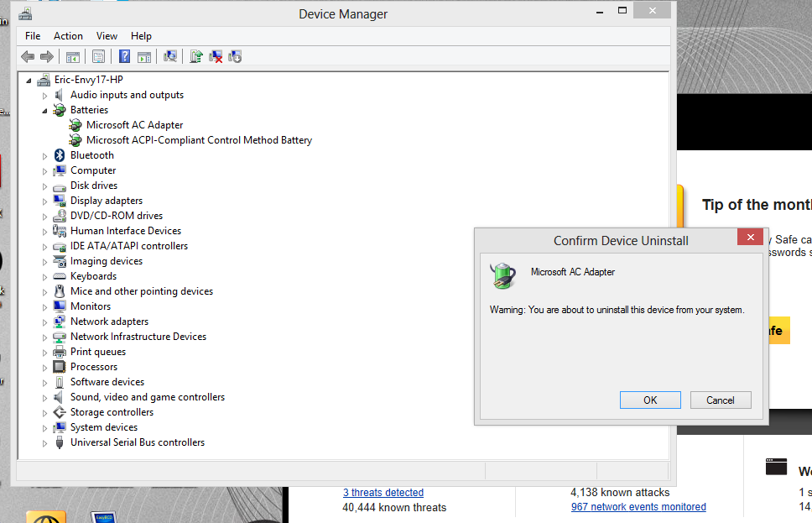The width and height of the screenshot is (812, 523).
Task: Click Disable device toolbar icon with down arrow
Action: click(235, 56)
